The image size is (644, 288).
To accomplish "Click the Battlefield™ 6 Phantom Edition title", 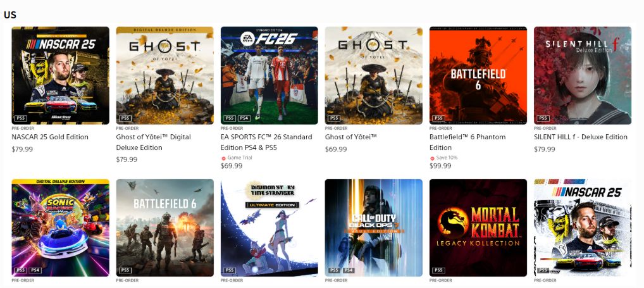I will (468, 142).
